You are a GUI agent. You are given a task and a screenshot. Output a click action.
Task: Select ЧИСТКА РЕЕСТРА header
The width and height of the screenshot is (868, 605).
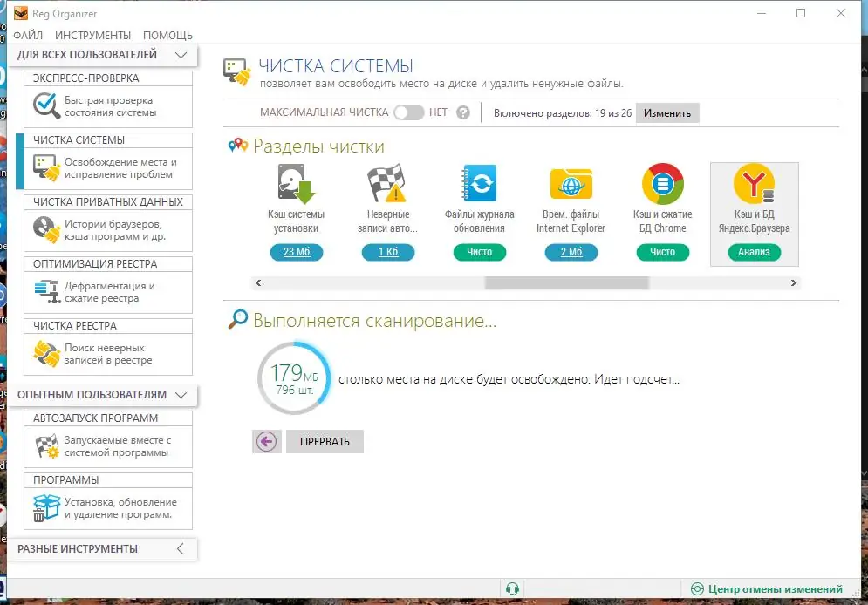108,326
